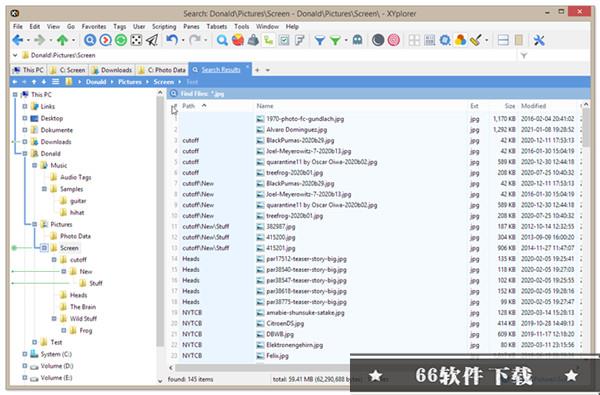Open the Favorites menu
The width and height of the screenshot is (600, 395).
[x=94, y=26]
